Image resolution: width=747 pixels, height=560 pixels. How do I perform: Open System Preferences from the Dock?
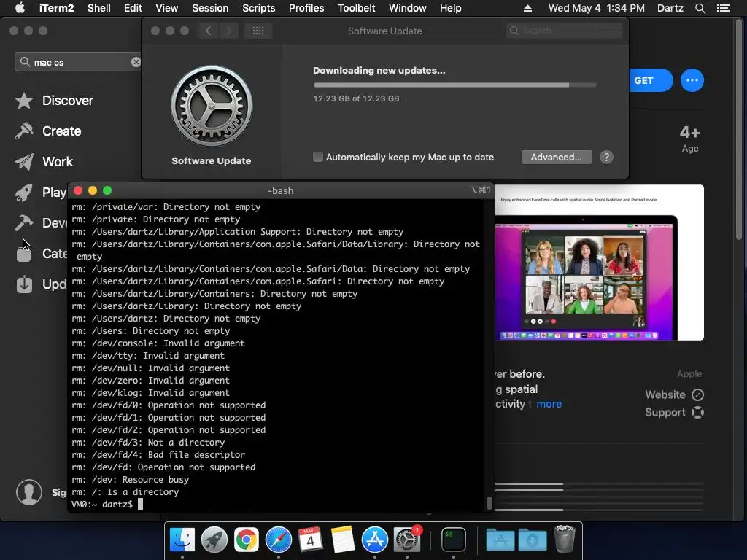407,540
